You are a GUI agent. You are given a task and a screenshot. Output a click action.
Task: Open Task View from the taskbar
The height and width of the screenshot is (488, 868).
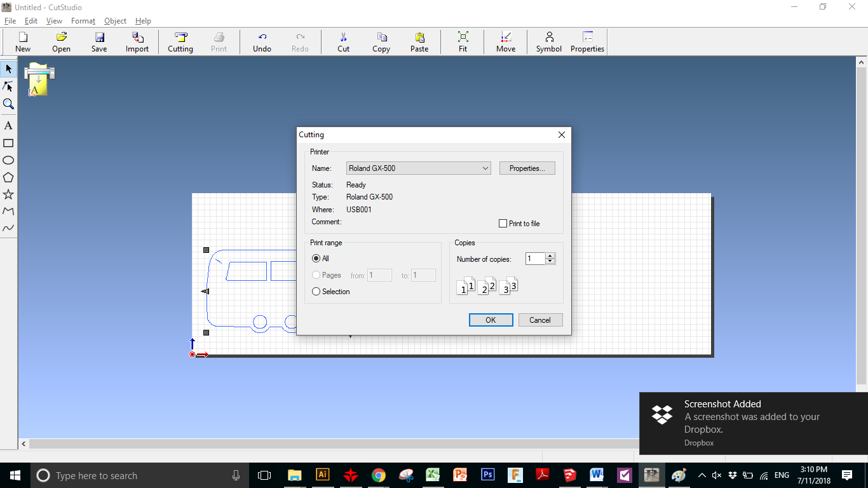pyautogui.click(x=264, y=475)
